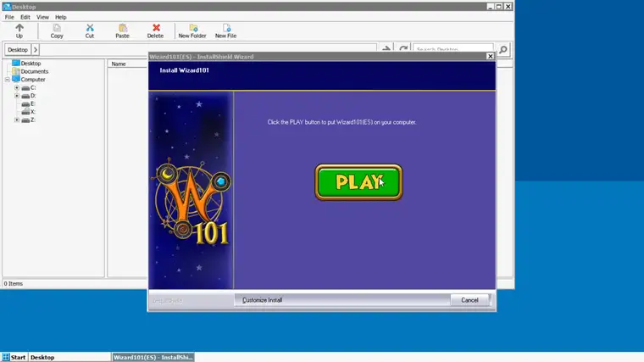Click the Copy toolbar icon
This screenshot has height=362, width=644.
coord(57,31)
